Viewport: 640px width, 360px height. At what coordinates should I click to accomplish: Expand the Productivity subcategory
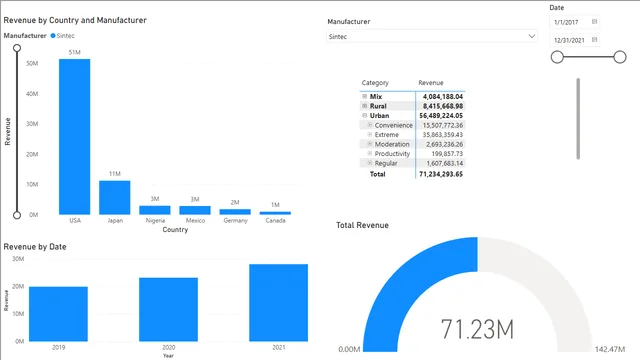[370, 153]
